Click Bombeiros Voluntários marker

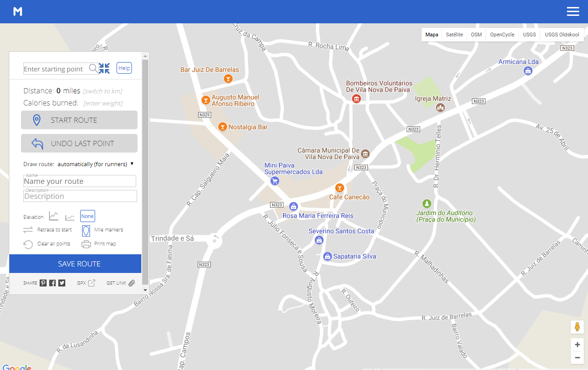click(356, 98)
